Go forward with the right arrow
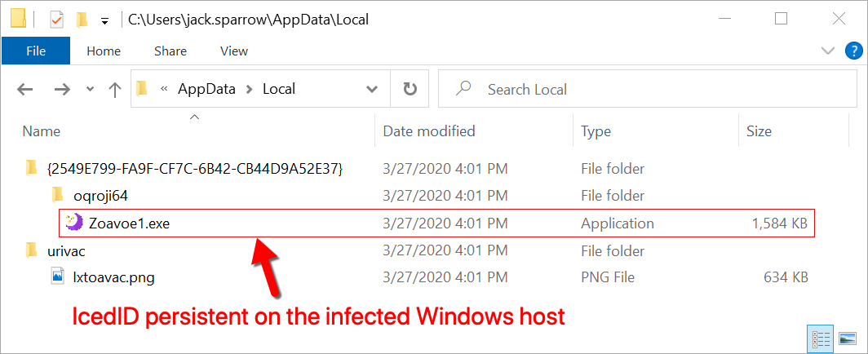Image resolution: width=868 pixels, height=354 pixels. pyautogui.click(x=62, y=89)
